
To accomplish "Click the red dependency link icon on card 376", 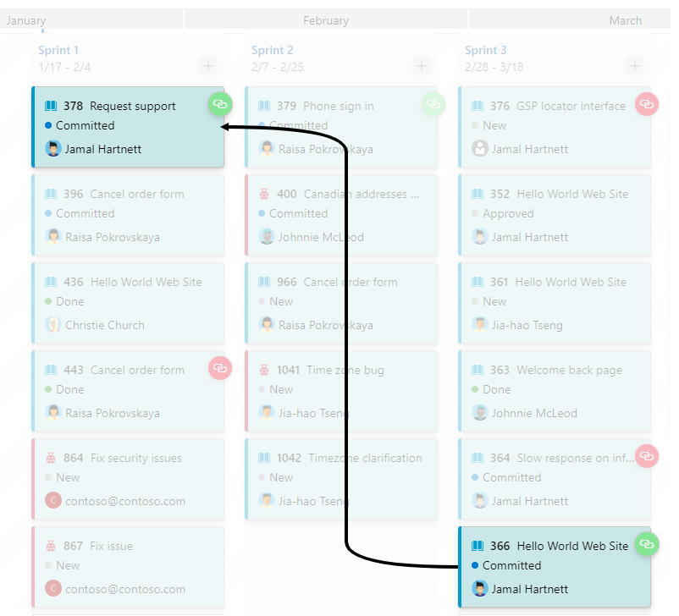I will [647, 104].
